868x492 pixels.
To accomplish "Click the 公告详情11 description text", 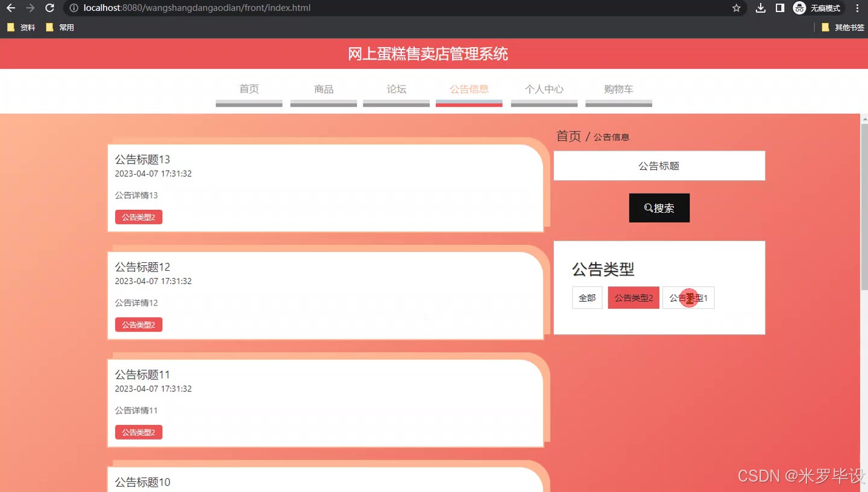I will click(136, 411).
